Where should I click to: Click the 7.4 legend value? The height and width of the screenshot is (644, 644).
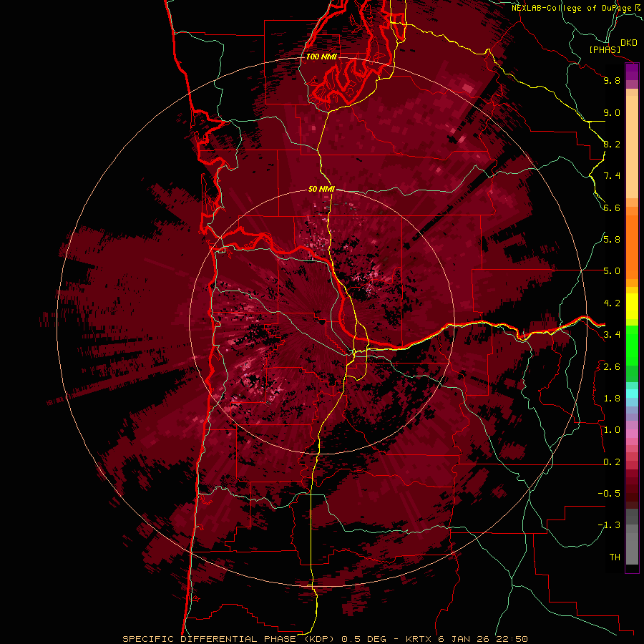(612, 176)
